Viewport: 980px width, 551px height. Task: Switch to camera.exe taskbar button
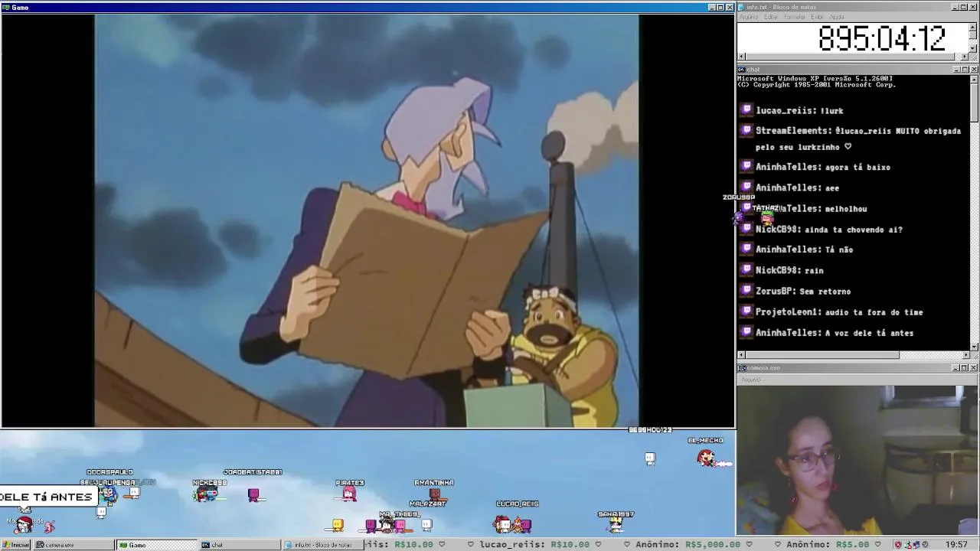tap(73, 545)
